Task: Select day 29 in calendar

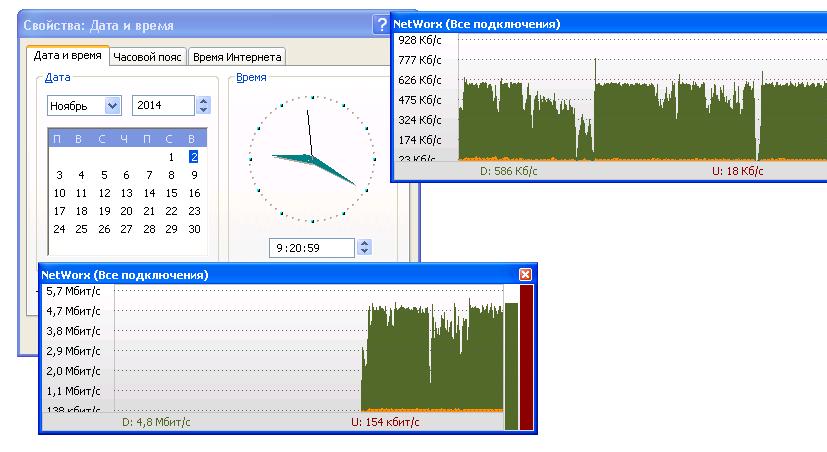Action: [x=171, y=229]
